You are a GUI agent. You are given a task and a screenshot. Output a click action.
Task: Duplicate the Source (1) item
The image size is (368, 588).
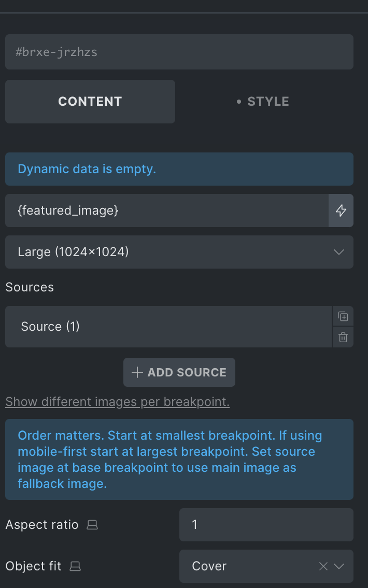343,316
